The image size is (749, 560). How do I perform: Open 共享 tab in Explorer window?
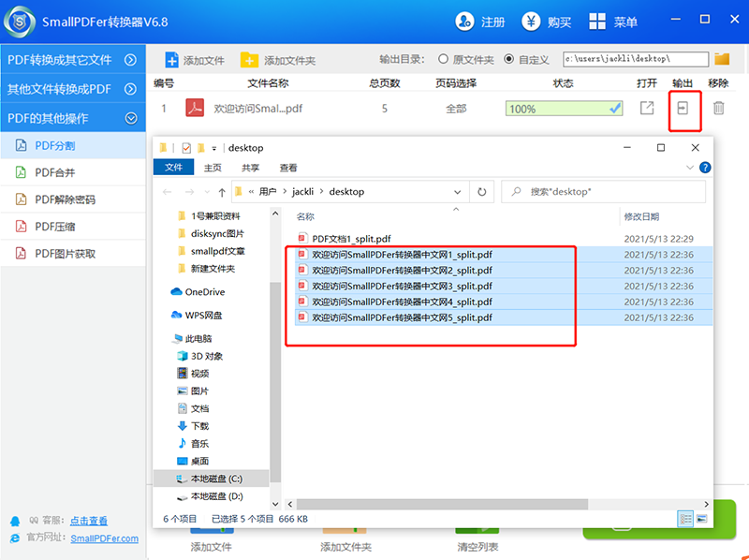[x=250, y=168]
